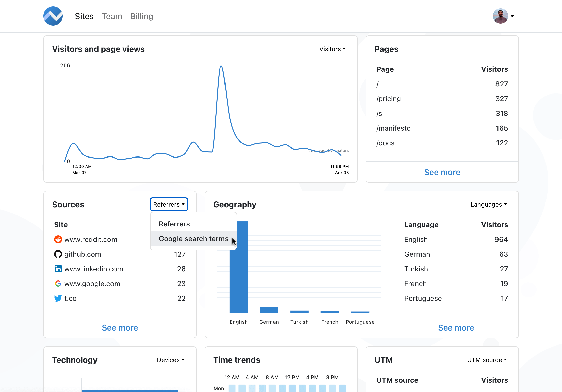The width and height of the screenshot is (562, 392).
Task: Open the Billing page
Action: point(141,16)
